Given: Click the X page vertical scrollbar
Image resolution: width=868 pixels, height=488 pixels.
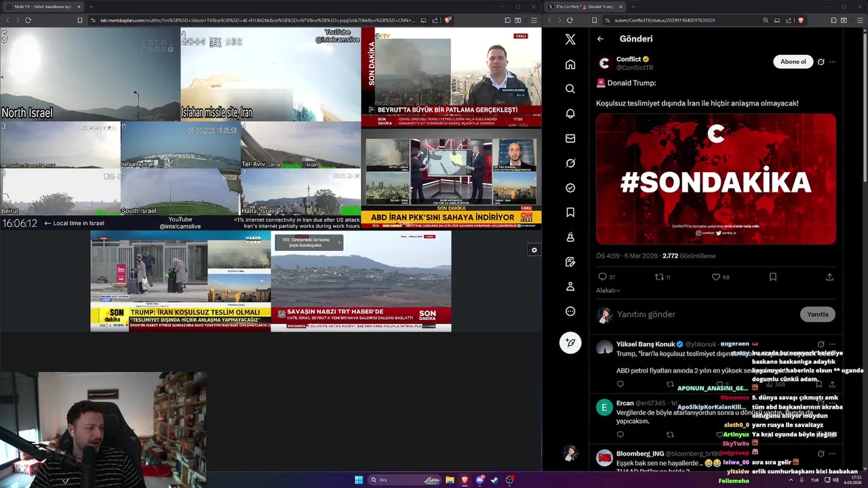Looking at the screenshot, I should [x=865, y=108].
